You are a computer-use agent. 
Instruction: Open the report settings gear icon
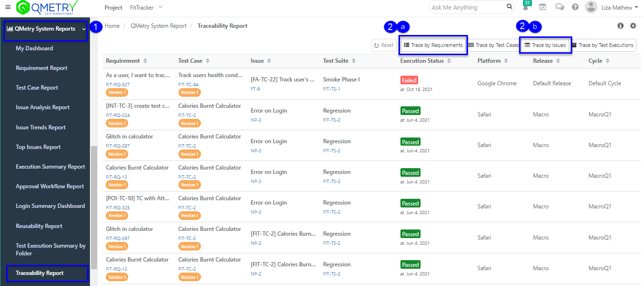[x=633, y=26]
